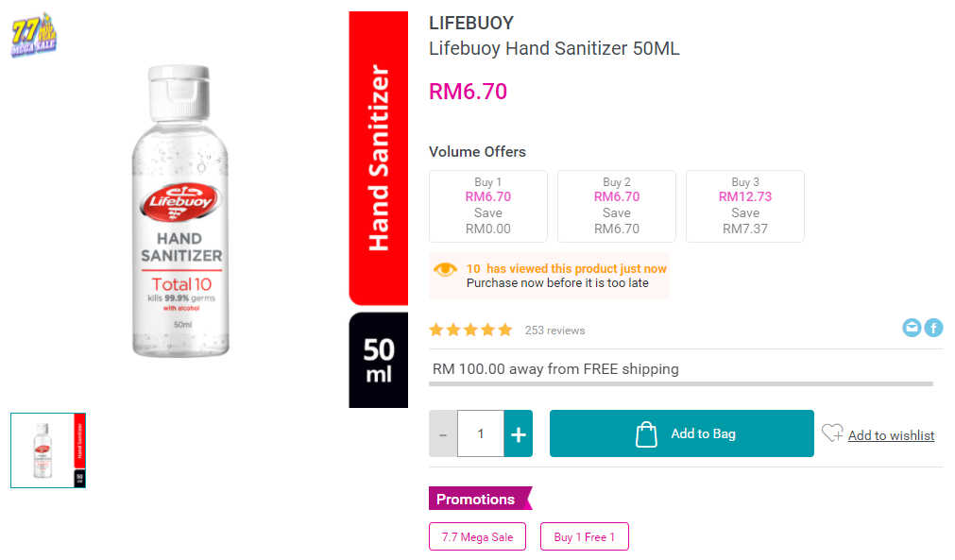
Task: Select the Buy 1 volume offer
Action: coord(488,206)
